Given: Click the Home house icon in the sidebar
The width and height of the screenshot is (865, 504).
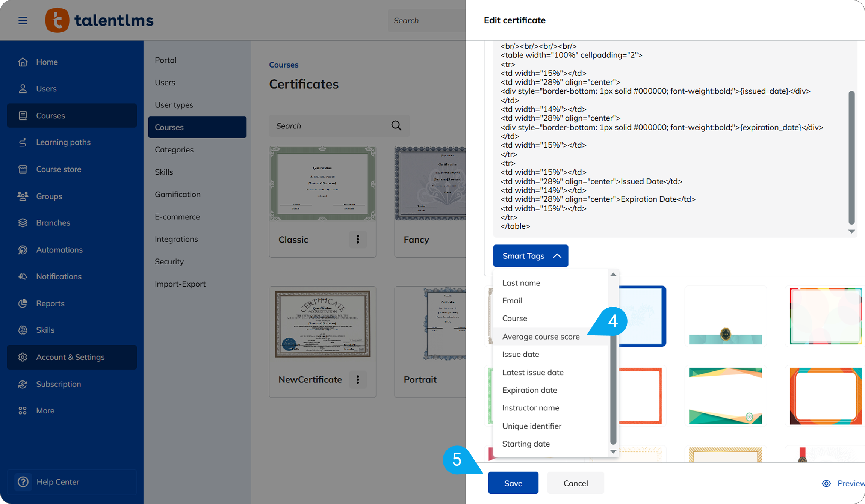Looking at the screenshot, I should click(x=23, y=62).
